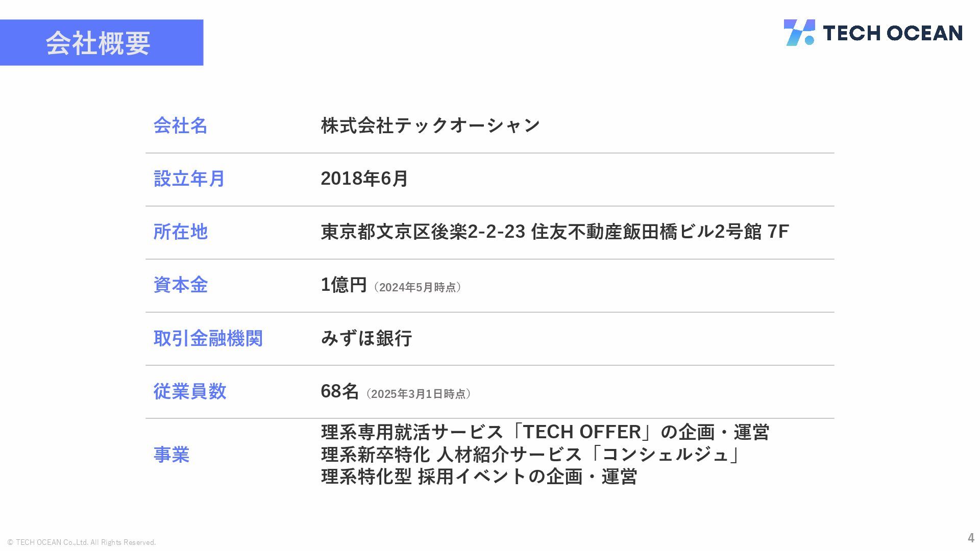
Task: Click the コンシェルジュ service line
Action: pyautogui.click(x=531, y=454)
